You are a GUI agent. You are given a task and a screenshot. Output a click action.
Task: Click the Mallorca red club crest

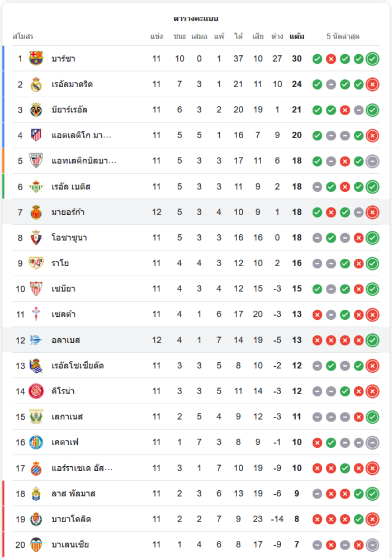36,212
